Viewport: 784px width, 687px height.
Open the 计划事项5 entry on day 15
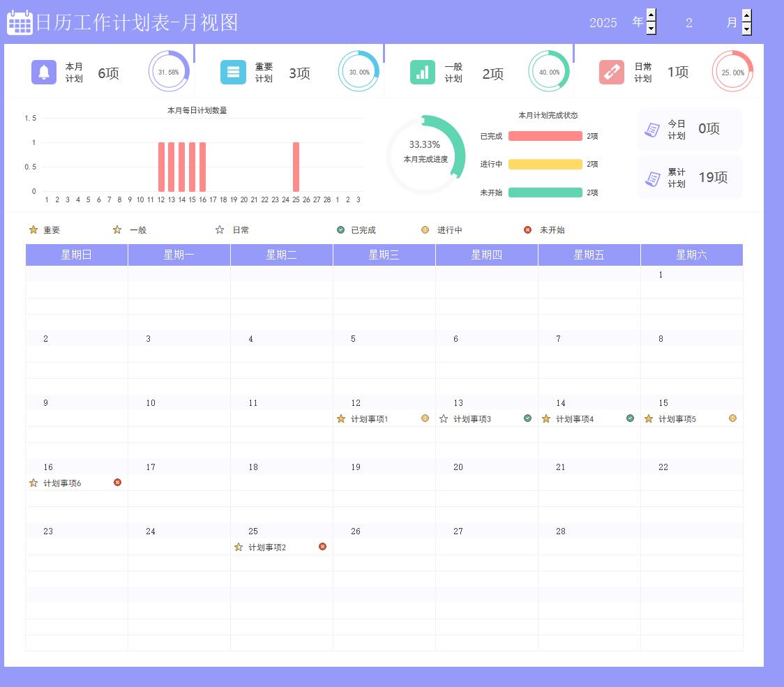click(x=677, y=419)
